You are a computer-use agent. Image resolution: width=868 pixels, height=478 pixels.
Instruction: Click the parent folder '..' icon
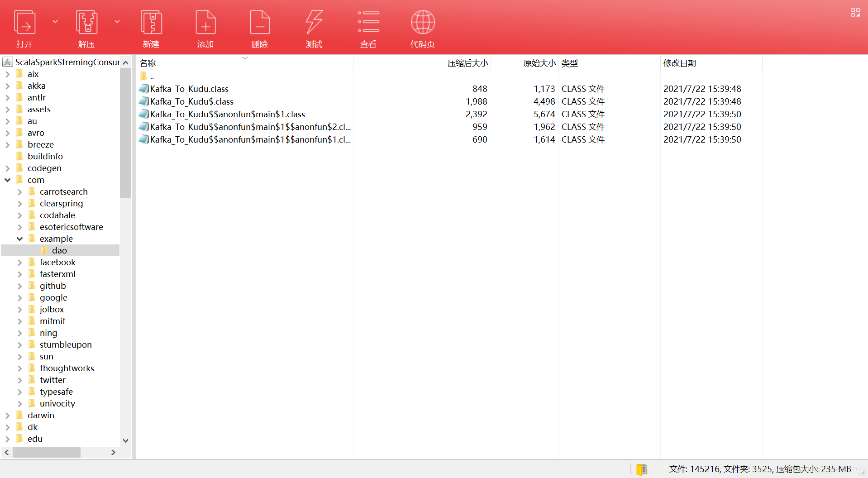click(x=143, y=76)
